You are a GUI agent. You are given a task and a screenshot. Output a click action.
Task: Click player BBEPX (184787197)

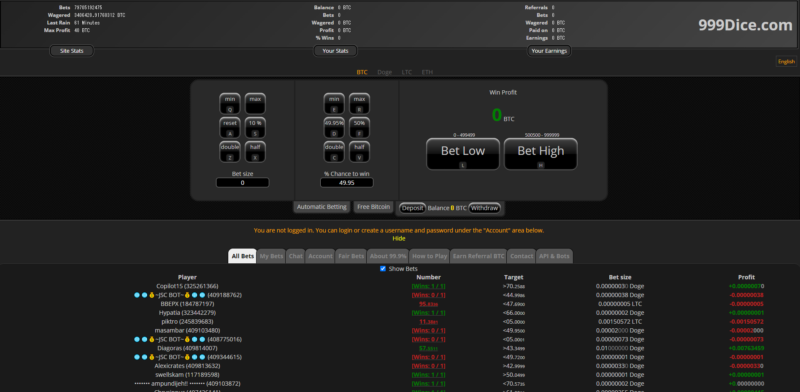187,304
